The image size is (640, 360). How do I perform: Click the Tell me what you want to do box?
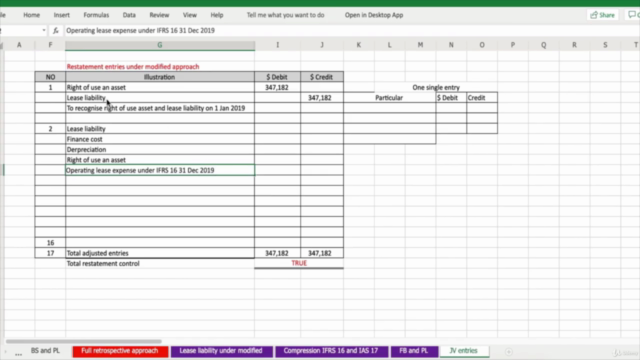285,15
